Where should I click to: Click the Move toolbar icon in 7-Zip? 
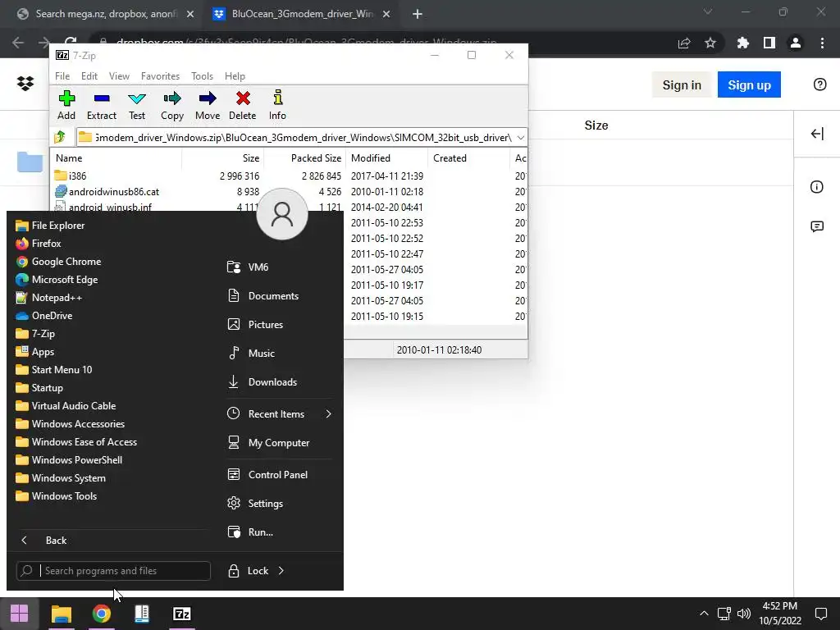(x=208, y=106)
